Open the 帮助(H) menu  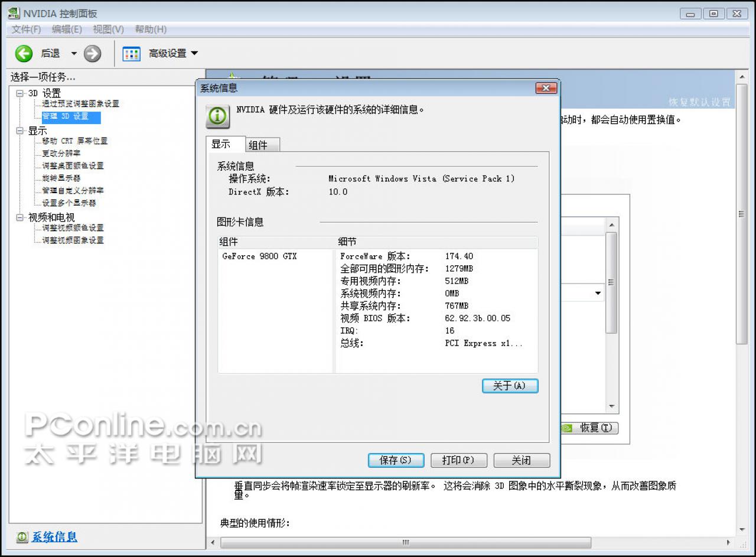click(x=151, y=29)
